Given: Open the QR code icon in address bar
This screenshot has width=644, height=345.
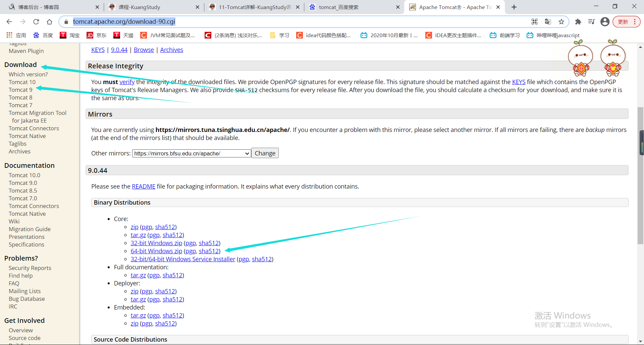Looking at the screenshot, I should pyautogui.click(x=534, y=22).
